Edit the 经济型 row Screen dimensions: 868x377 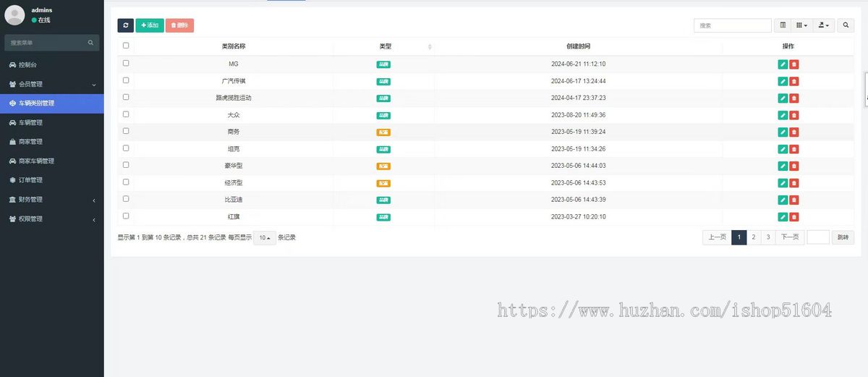coord(783,183)
